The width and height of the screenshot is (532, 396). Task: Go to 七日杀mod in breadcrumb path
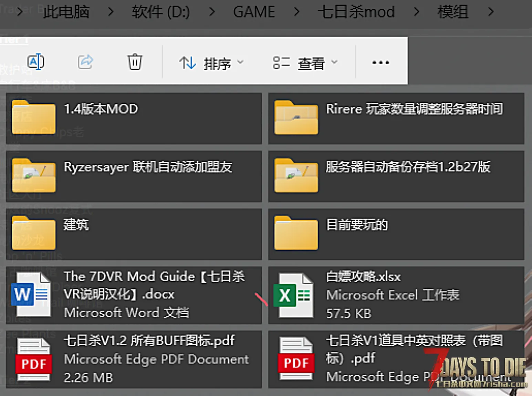point(356,12)
